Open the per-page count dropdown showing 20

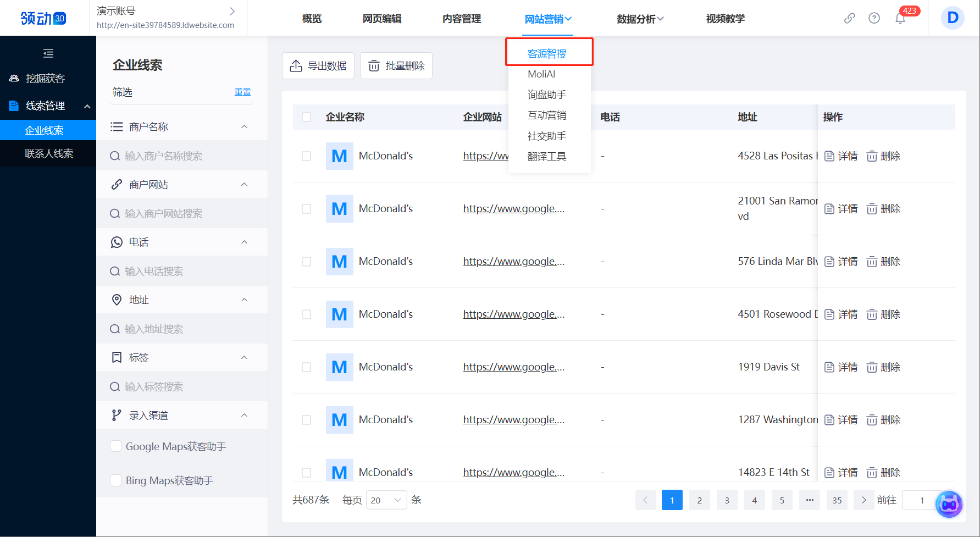[x=386, y=500]
